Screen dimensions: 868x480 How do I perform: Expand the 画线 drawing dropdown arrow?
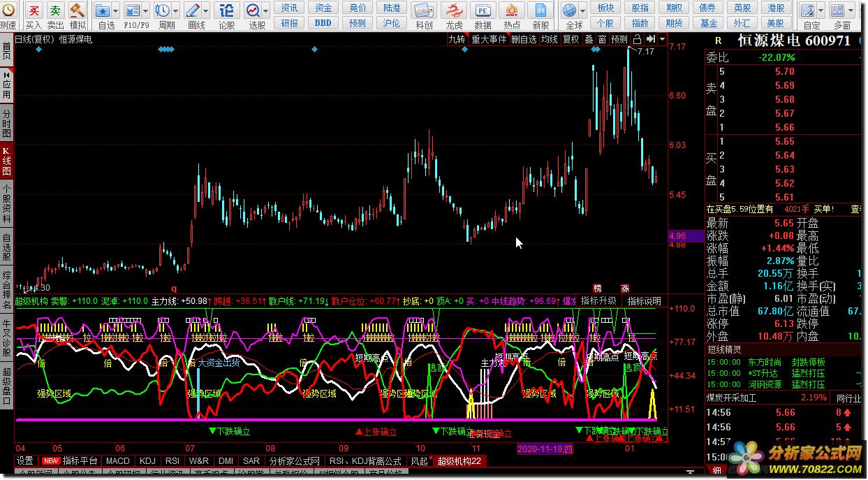click(205, 11)
